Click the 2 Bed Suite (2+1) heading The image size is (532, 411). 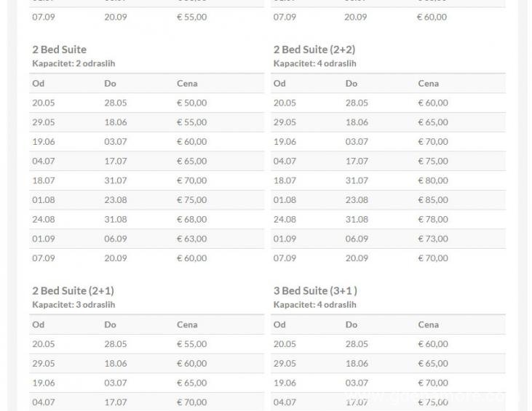[73, 291]
